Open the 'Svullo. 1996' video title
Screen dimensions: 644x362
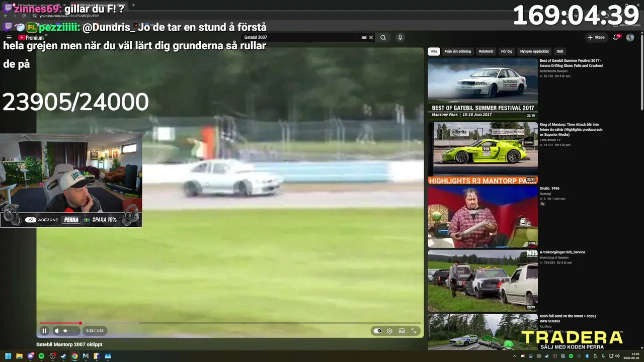tap(549, 189)
